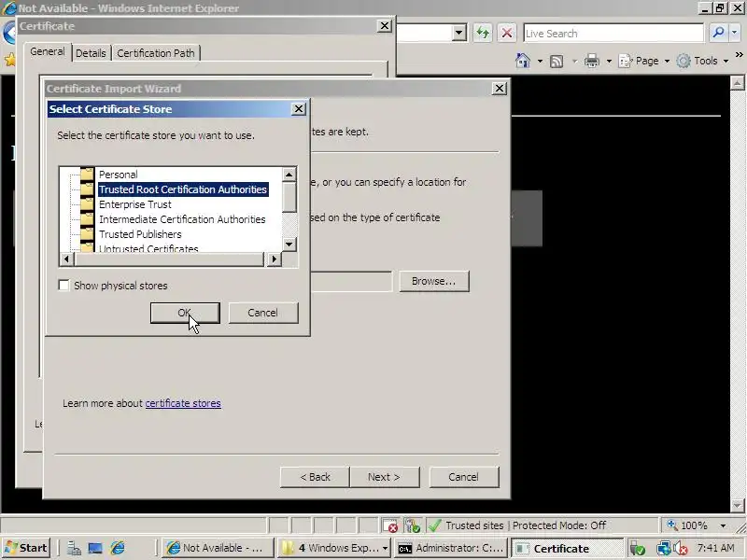The image size is (747, 560).
Task: Open the zoom level 100% control
Action: click(x=687, y=525)
